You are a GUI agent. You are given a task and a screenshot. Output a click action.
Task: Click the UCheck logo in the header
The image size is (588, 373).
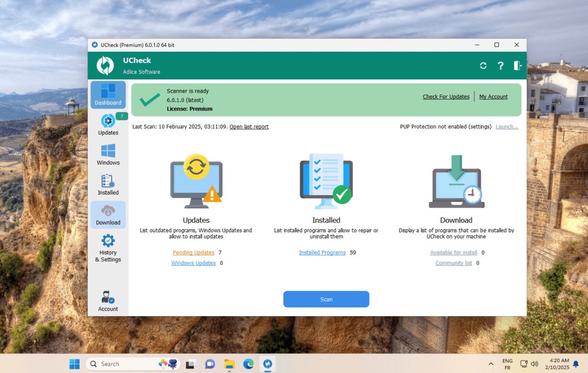coord(105,65)
